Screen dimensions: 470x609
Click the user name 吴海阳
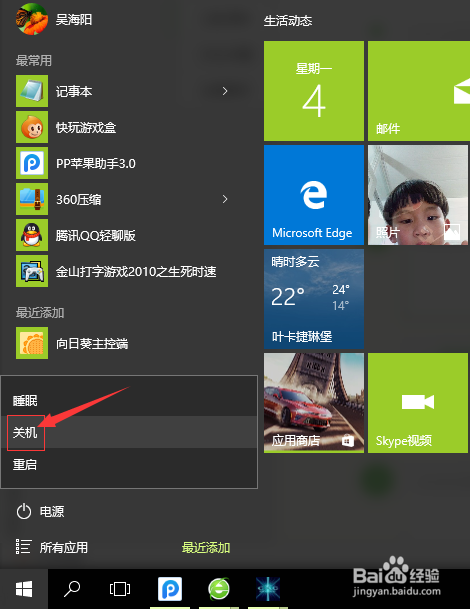tap(74, 19)
